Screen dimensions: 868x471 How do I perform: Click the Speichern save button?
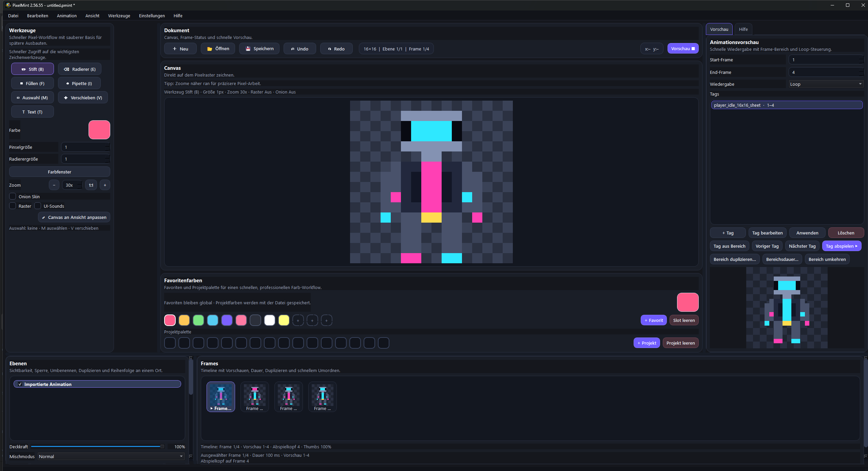point(259,49)
